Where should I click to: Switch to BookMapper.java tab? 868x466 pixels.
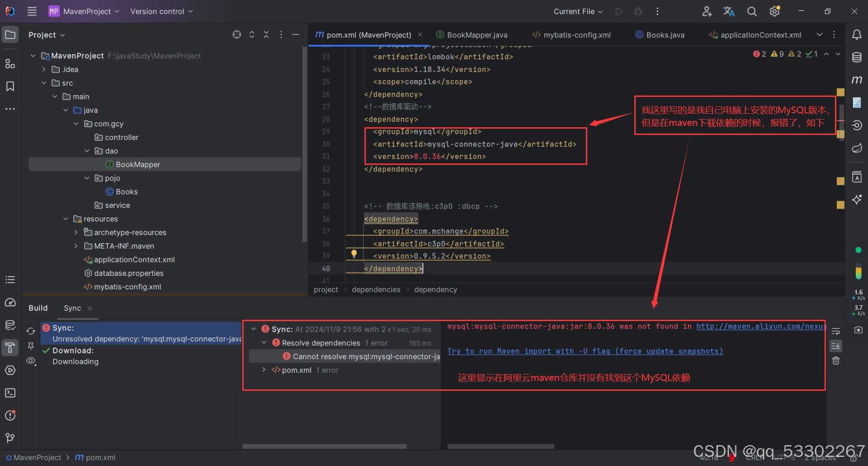pos(472,35)
